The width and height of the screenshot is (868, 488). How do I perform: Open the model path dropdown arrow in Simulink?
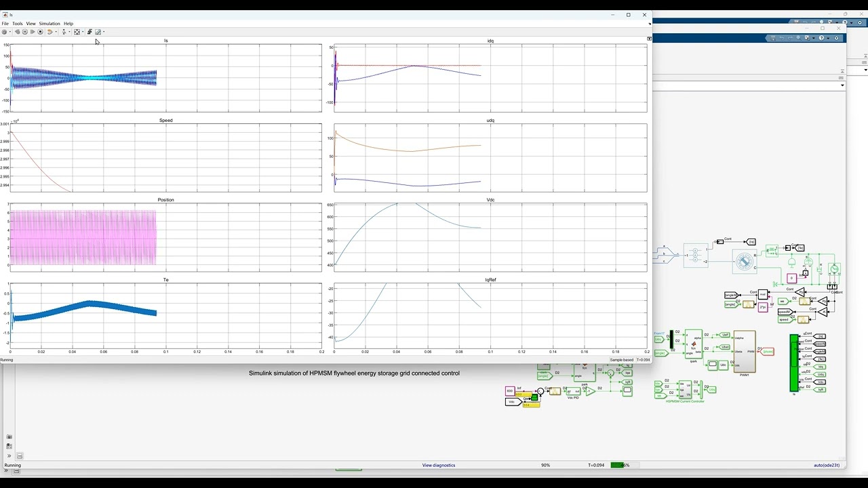pyautogui.click(x=842, y=85)
